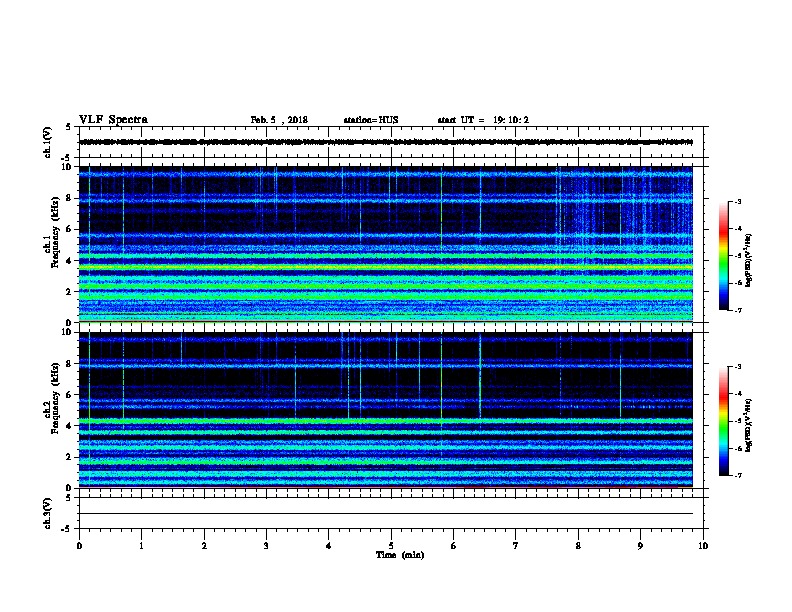792x612 pixels.
Task: Click the "VLF Spectra" plot title
Action: 113,120
